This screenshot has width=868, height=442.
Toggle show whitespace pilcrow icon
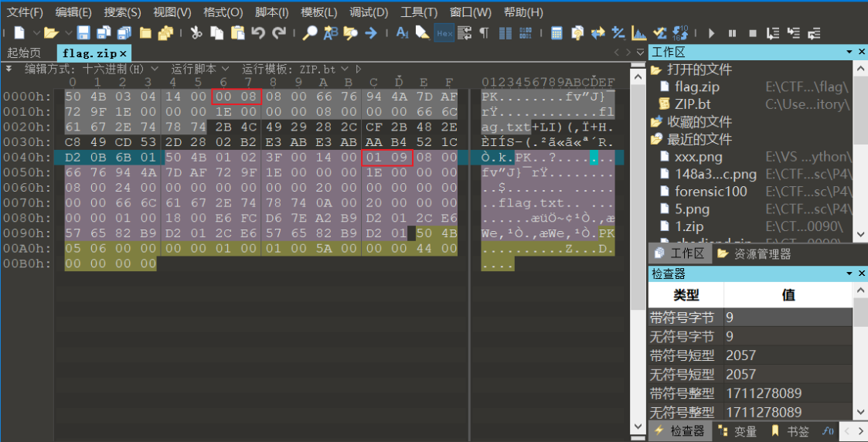point(485,33)
